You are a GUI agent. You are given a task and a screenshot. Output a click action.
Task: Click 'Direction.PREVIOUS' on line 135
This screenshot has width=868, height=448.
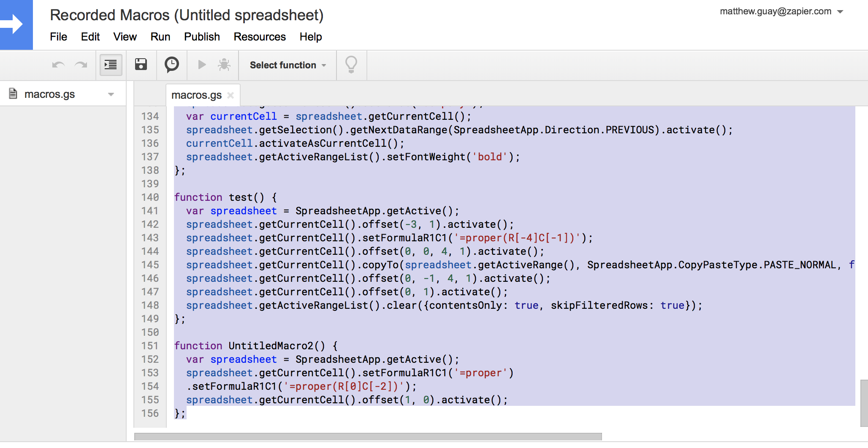(x=599, y=130)
